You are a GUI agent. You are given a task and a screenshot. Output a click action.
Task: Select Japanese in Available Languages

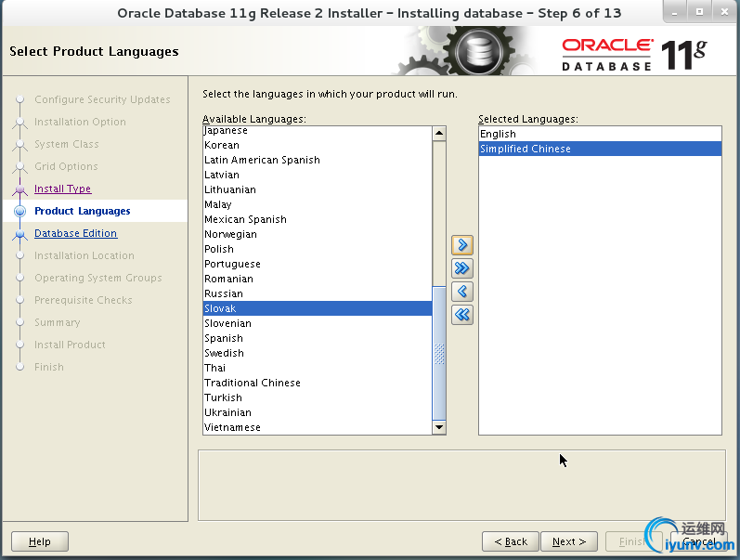pos(318,131)
